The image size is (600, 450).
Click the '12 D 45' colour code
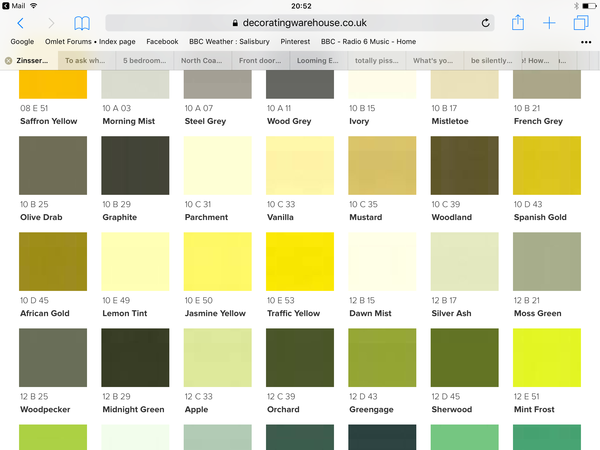[x=446, y=396]
